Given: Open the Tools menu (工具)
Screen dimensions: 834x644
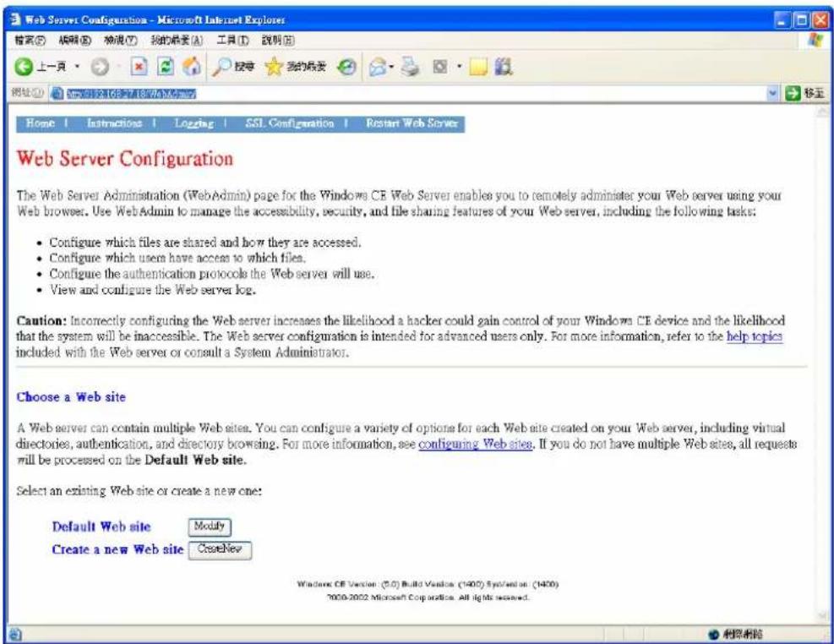Looking at the screenshot, I should coord(232,41).
